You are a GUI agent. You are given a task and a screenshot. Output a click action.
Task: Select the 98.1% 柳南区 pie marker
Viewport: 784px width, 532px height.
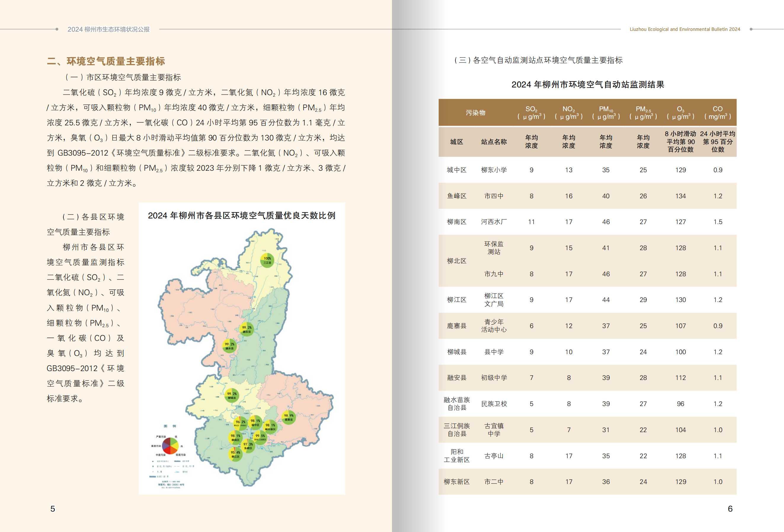point(235,437)
